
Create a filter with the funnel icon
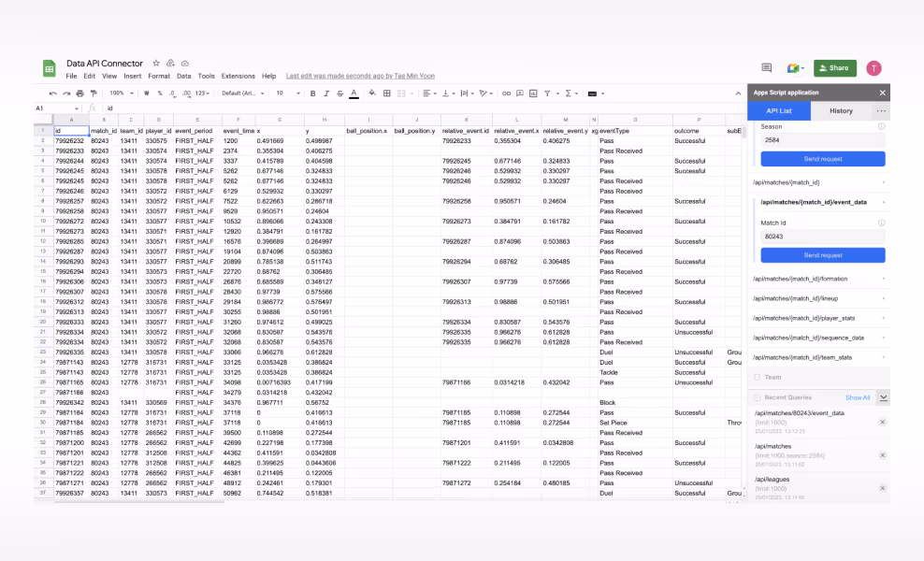pyautogui.click(x=546, y=93)
